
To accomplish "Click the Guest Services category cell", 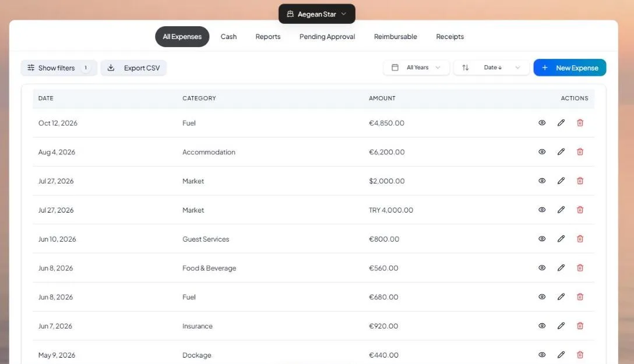I will pyautogui.click(x=205, y=239).
